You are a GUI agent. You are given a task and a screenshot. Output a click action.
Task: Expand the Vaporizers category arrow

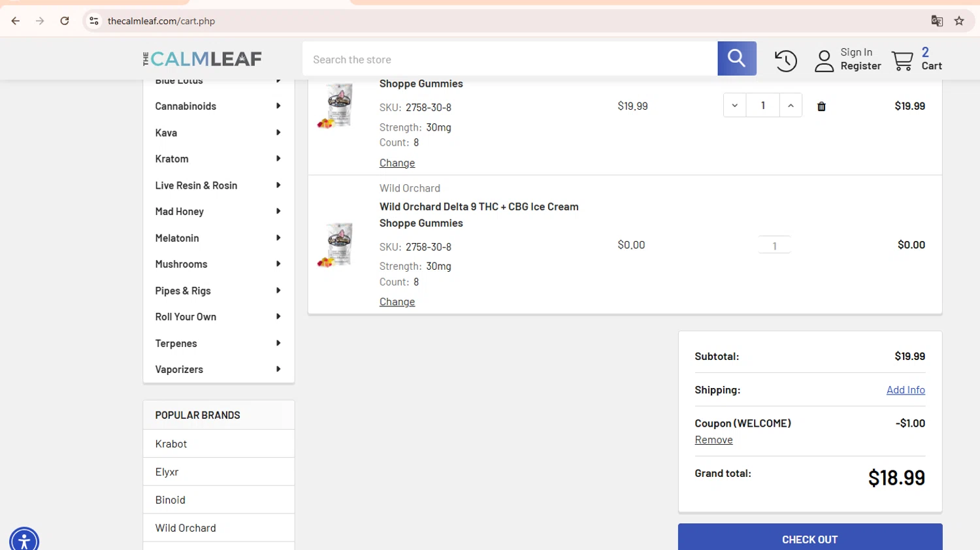pyautogui.click(x=278, y=369)
